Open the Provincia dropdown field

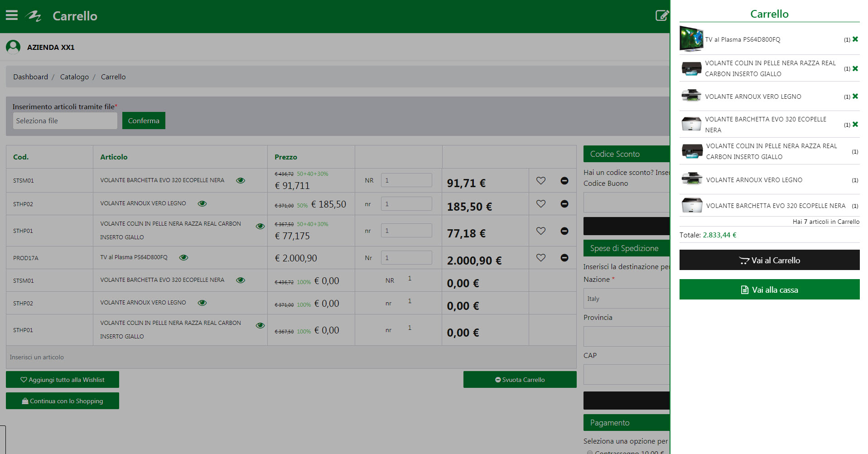(626, 337)
